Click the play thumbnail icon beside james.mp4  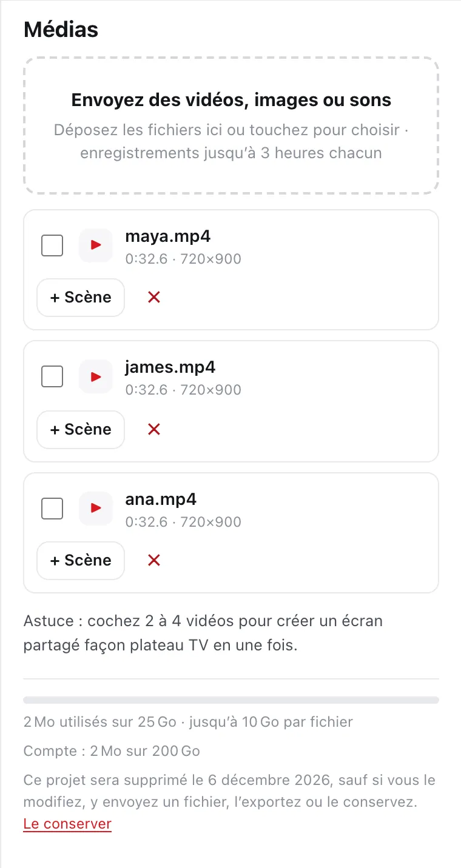(96, 376)
